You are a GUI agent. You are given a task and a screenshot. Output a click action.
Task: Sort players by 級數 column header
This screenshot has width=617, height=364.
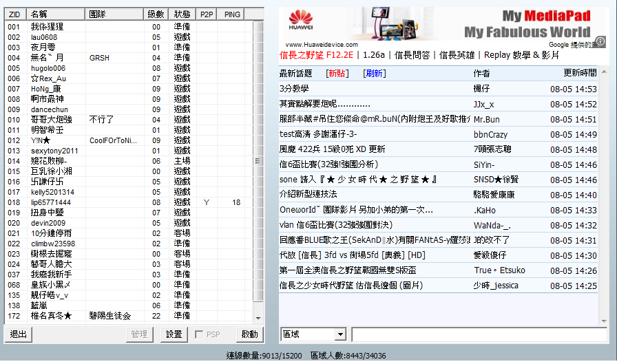pos(156,14)
